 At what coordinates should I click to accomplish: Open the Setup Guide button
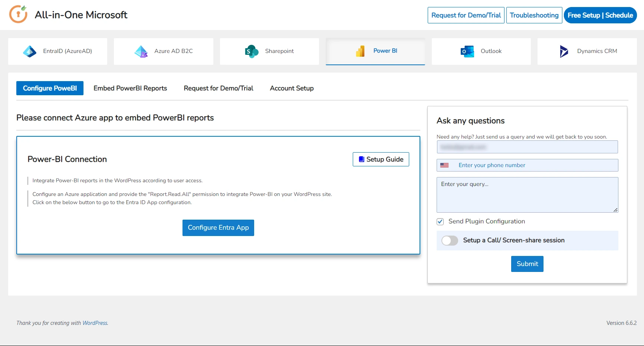click(x=381, y=159)
